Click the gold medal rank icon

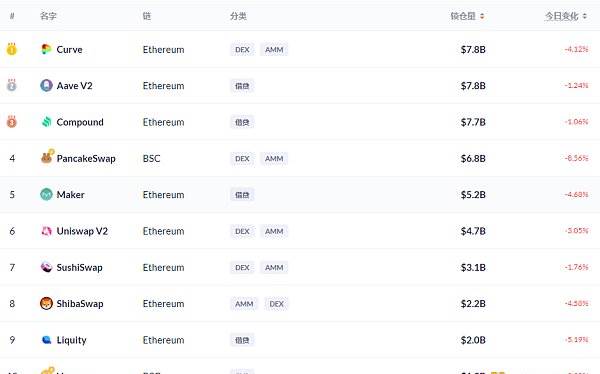click(x=12, y=49)
